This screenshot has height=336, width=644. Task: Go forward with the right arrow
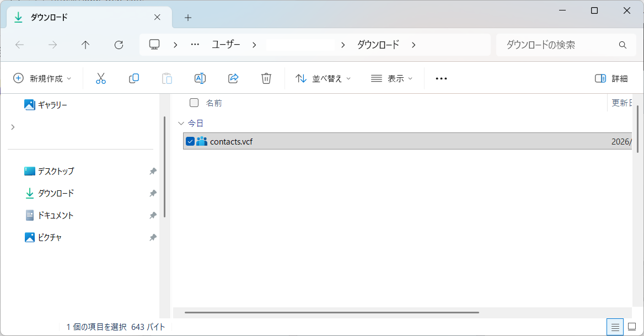(52, 45)
